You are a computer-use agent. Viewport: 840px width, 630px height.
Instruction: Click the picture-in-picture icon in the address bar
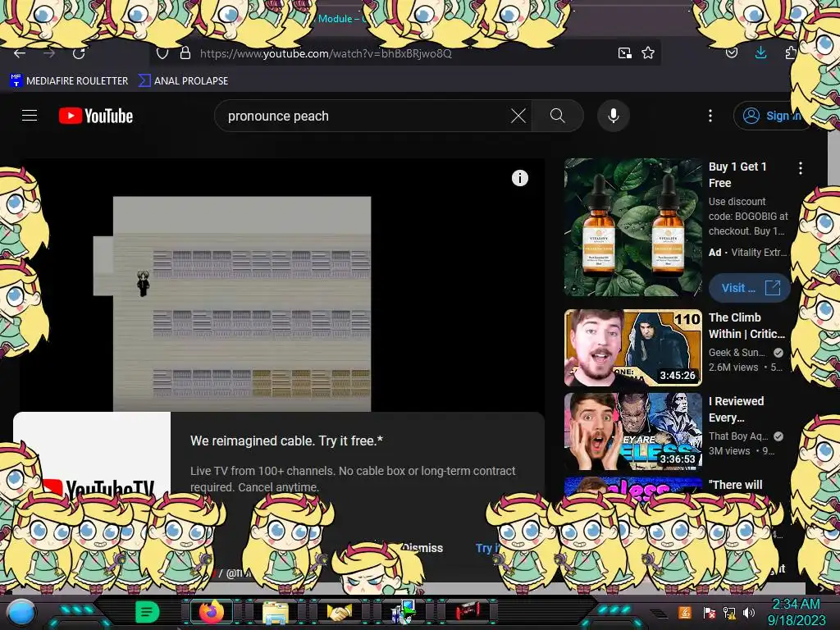pos(624,53)
